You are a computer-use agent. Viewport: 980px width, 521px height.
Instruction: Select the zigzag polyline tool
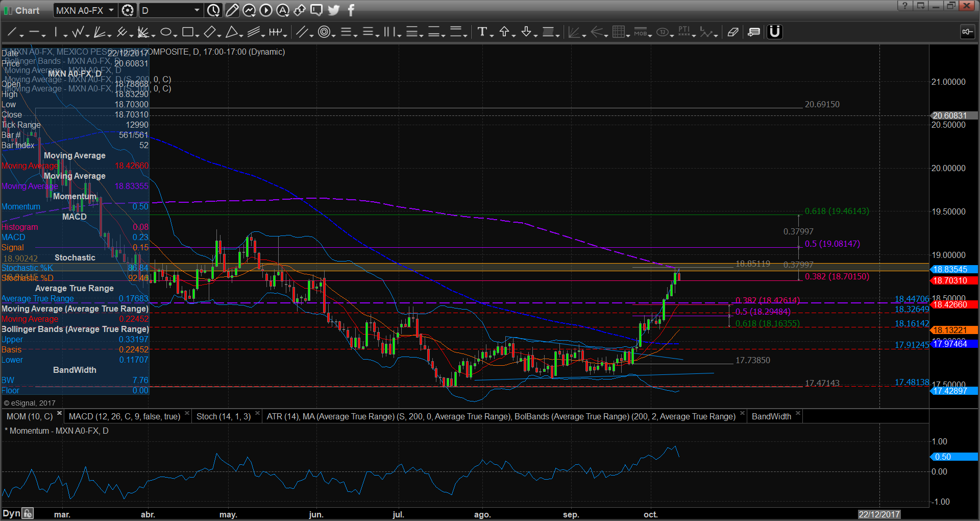point(78,32)
